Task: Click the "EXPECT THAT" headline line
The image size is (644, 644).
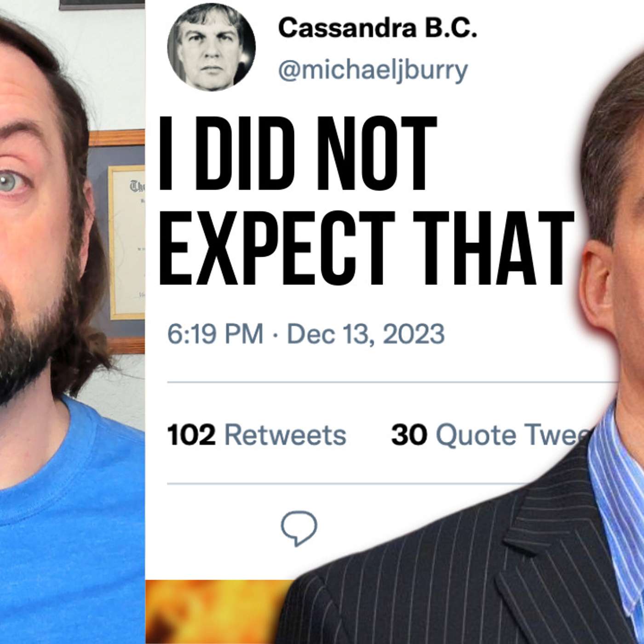Action: 367,248
